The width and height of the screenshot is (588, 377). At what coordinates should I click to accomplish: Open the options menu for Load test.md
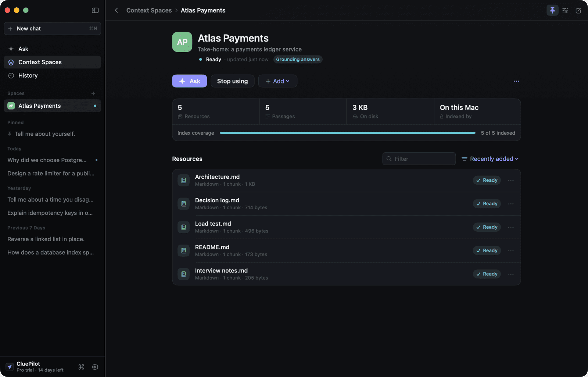tap(511, 227)
